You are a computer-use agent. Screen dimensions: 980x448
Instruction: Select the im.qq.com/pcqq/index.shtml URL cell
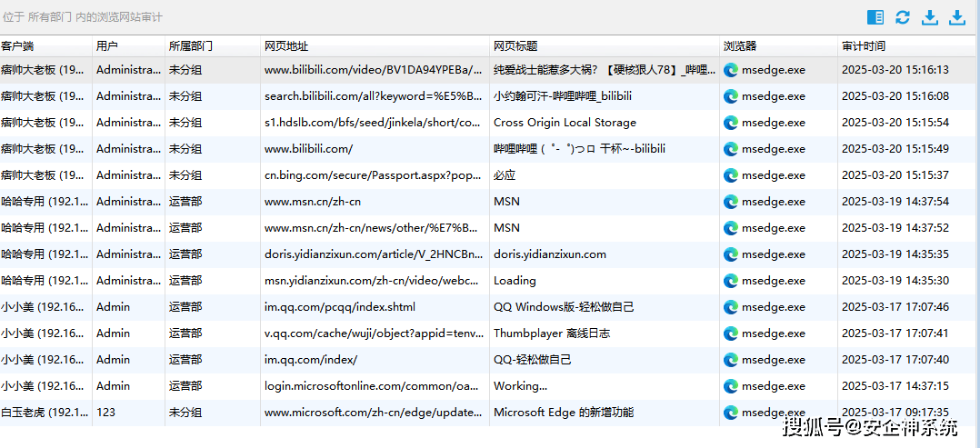click(375, 307)
